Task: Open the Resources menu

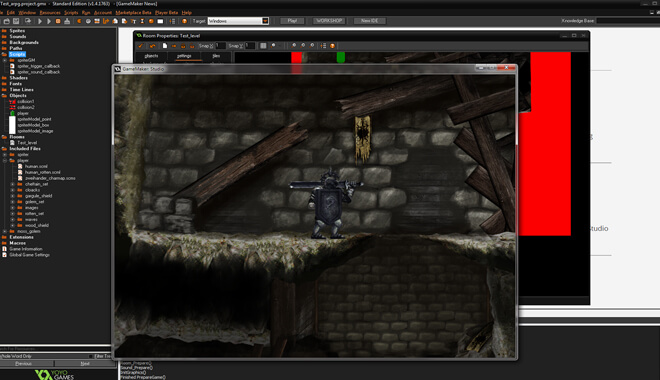Action: point(50,13)
